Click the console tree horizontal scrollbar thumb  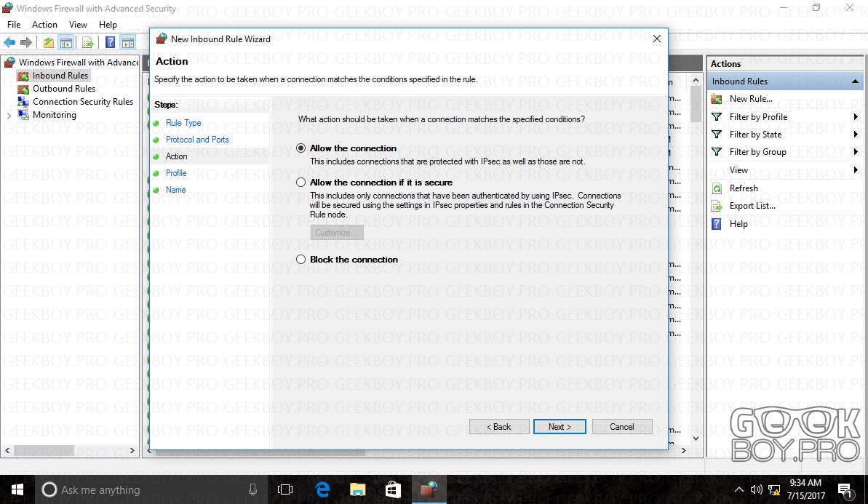tap(44, 450)
